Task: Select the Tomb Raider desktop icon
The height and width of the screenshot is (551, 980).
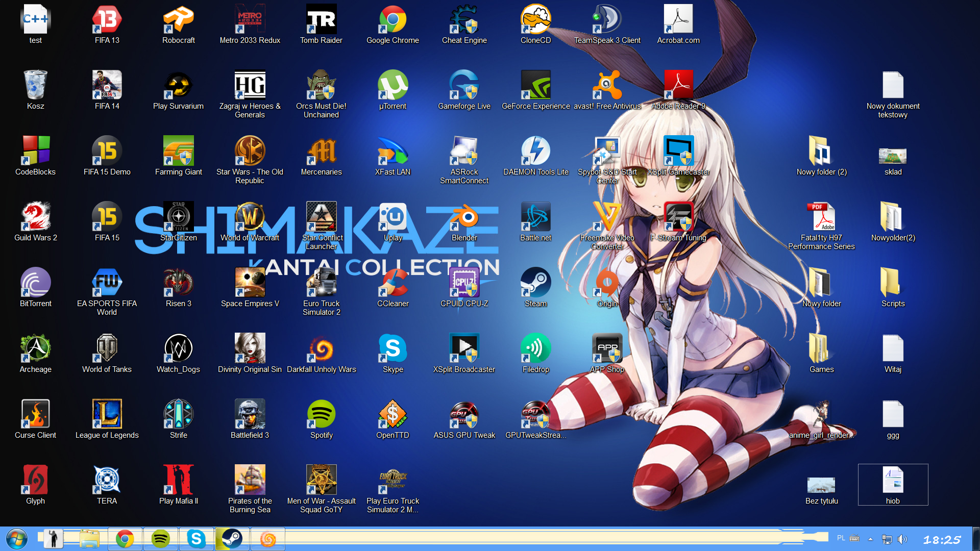Action: tap(322, 24)
